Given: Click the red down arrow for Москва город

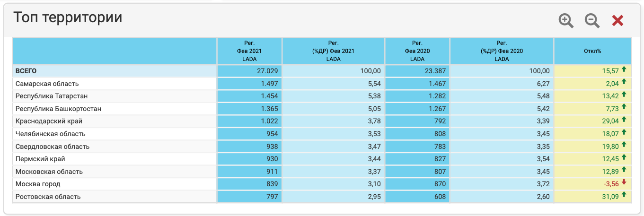Looking at the screenshot, I should point(624,182).
